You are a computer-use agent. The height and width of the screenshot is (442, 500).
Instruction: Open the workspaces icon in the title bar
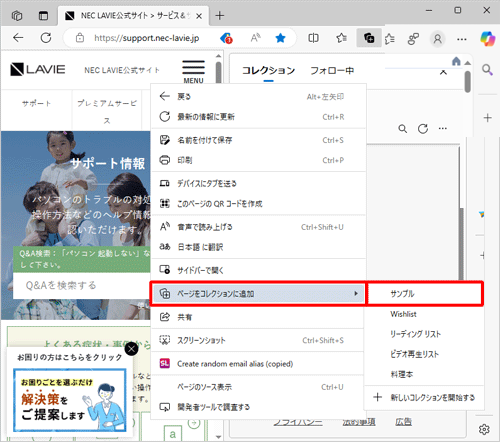click(17, 15)
